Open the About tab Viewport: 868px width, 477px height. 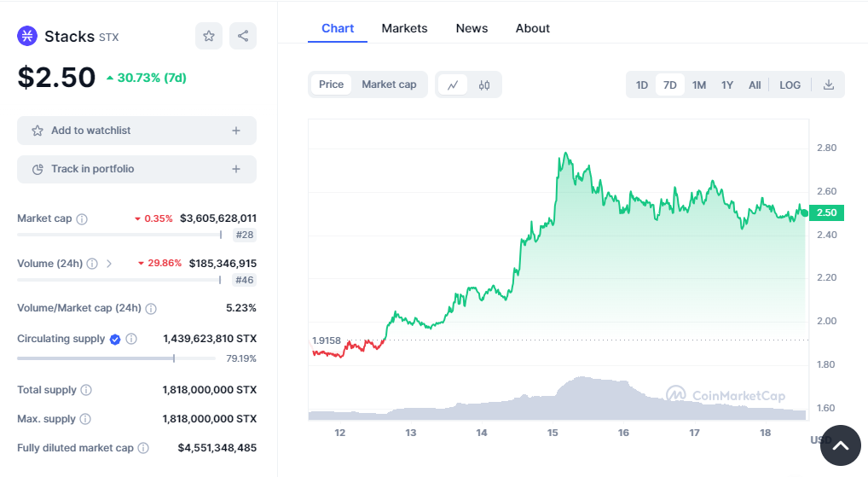tap(533, 28)
